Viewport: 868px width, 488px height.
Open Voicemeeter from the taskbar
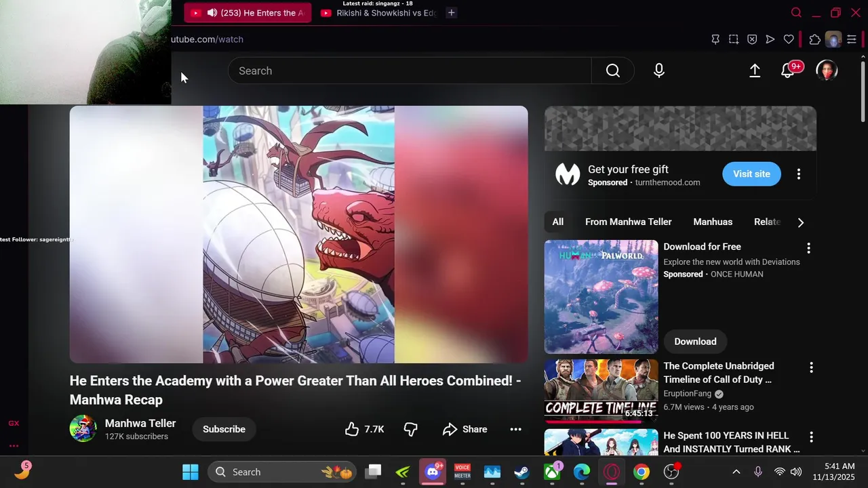click(x=462, y=472)
